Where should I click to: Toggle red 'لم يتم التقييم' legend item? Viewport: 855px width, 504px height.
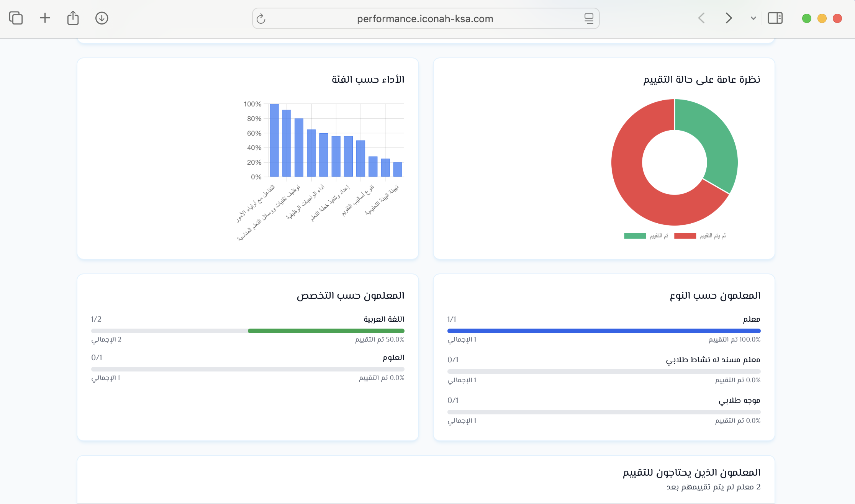click(x=699, y=236)
